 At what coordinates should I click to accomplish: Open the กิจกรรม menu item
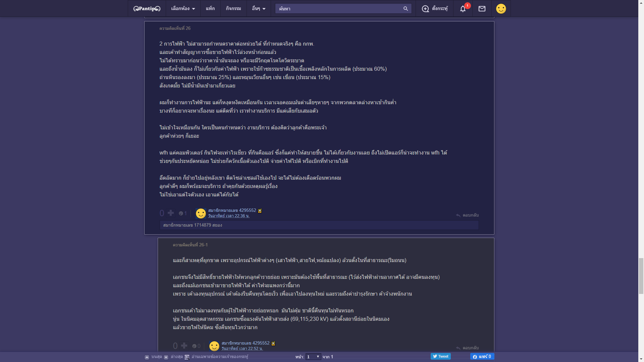(233, 9)
